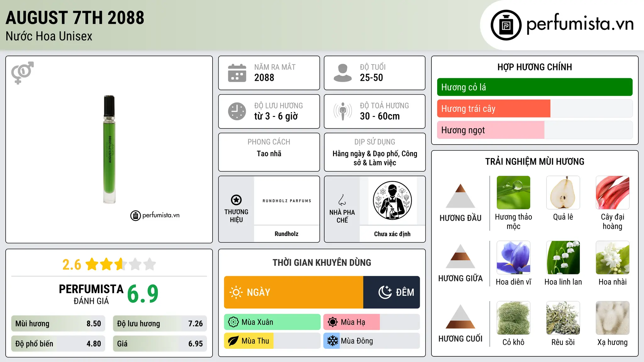Click the Mùi hương 8.50 score bar

[x=58, y=324]
